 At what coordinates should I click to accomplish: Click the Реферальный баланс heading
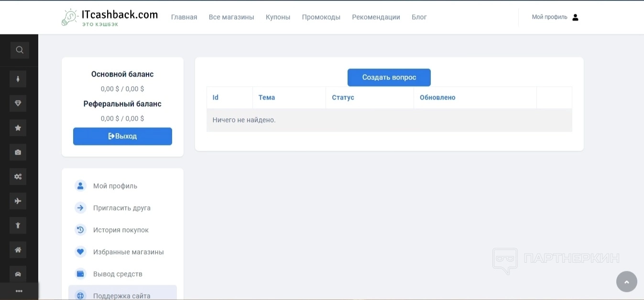click(x=122, y=104)
